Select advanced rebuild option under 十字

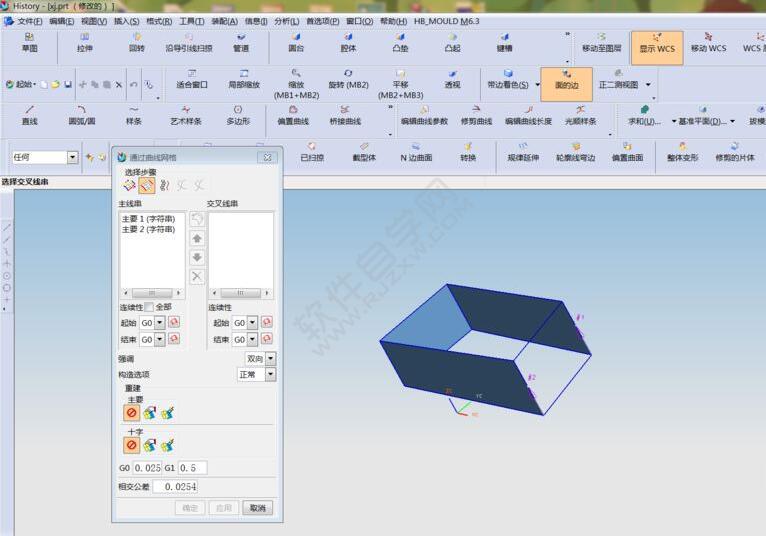click(x=167, y=445)
